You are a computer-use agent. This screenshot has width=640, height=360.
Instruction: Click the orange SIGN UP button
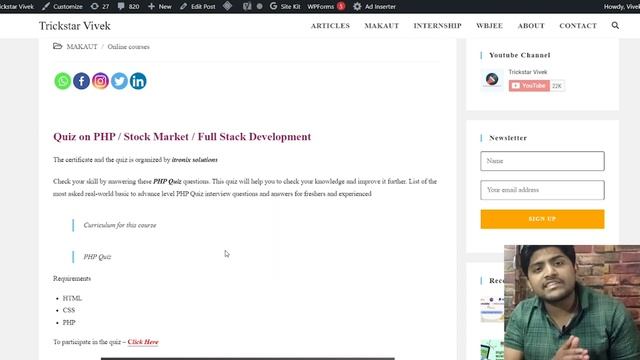click(542, 219)
